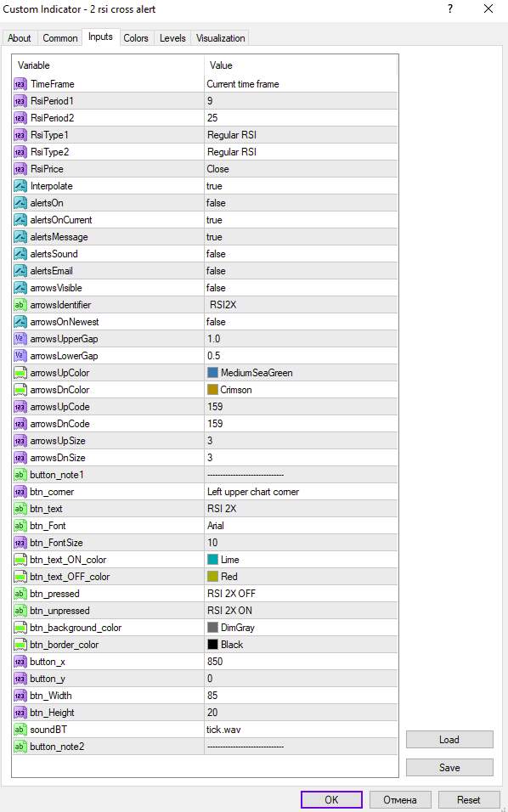
Task: Click the help question mark in title bar
Action: (450, 8)
